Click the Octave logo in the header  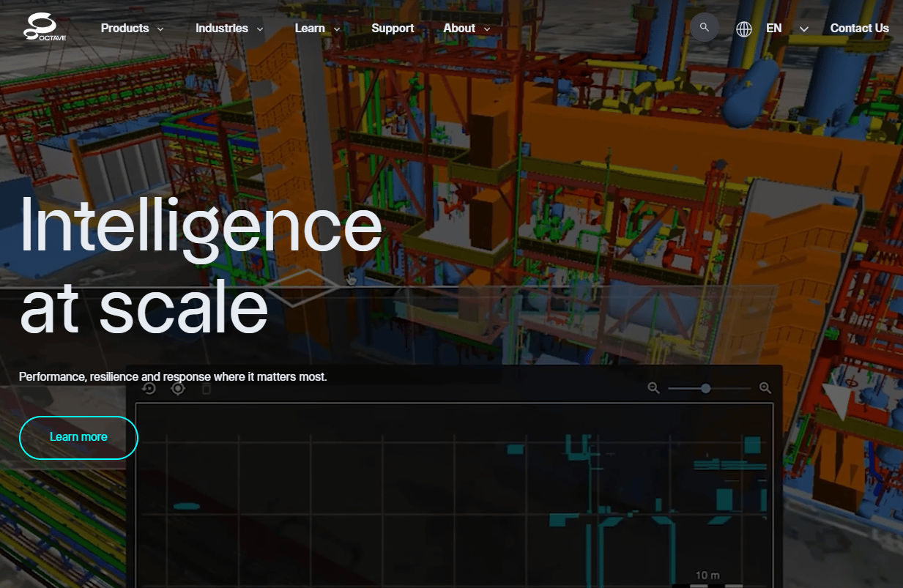click(45, 28)
